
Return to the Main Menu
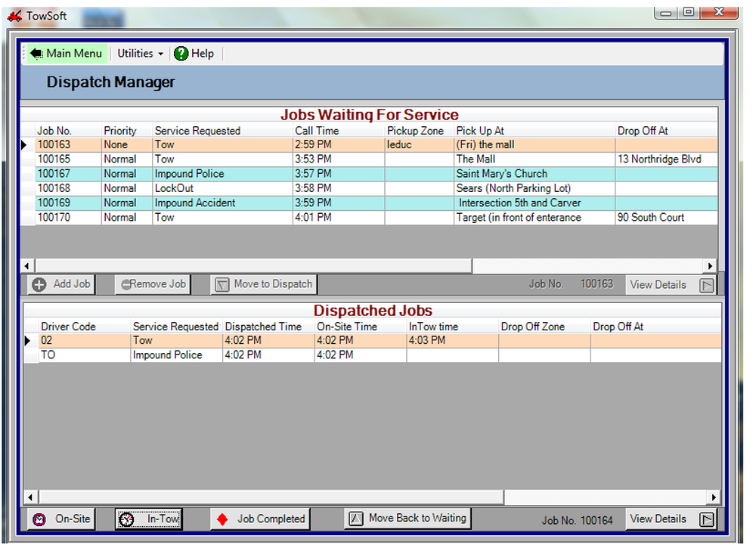(x=67, y=54)
